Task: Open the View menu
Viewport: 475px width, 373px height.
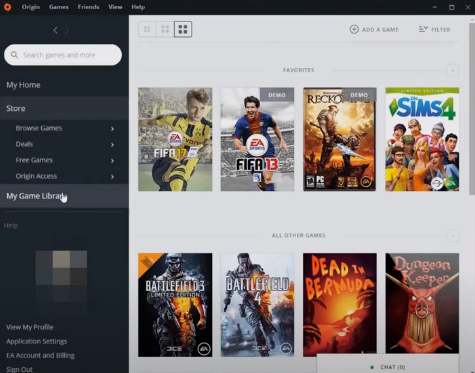Action: [x=115, y=7]
